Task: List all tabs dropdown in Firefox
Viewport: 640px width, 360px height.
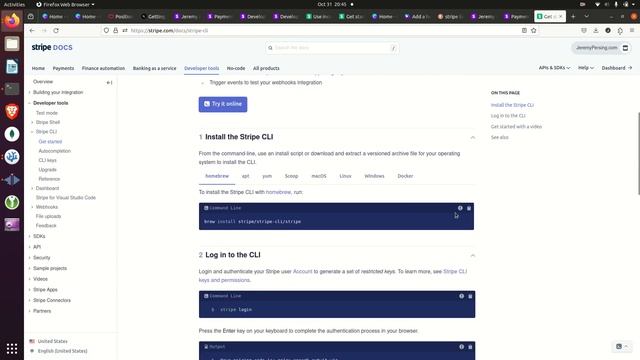Action: pos(587,16)
